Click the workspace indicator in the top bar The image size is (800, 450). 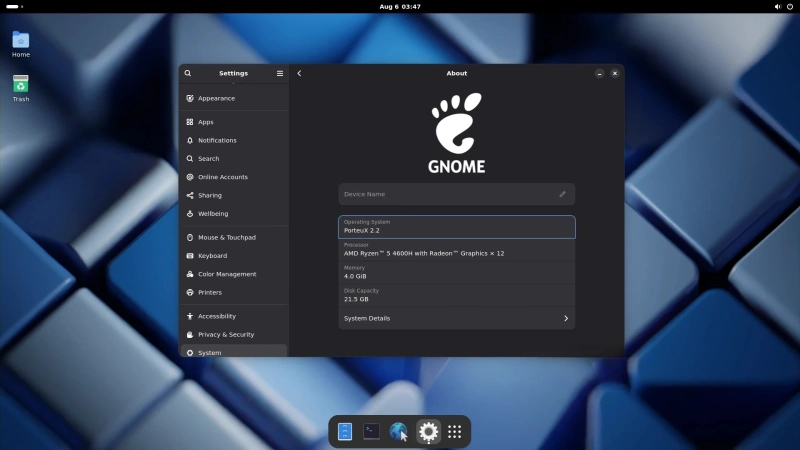14,7
